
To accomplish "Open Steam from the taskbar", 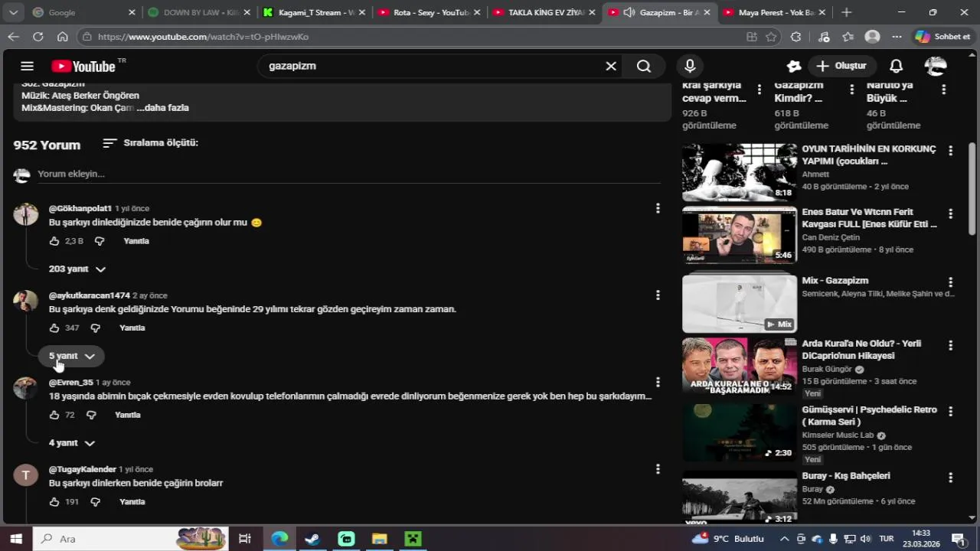I will (312, 539).
